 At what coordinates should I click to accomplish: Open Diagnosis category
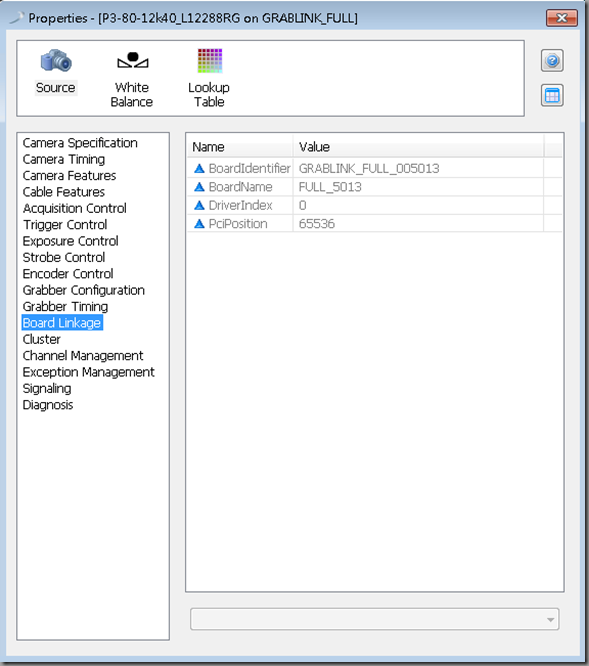pyautogui.click(x=48, y=405)
